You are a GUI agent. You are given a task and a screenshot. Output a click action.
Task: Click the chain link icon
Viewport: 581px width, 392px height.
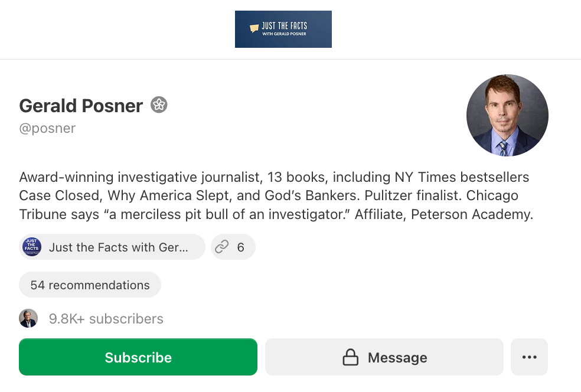pos(222,247)
